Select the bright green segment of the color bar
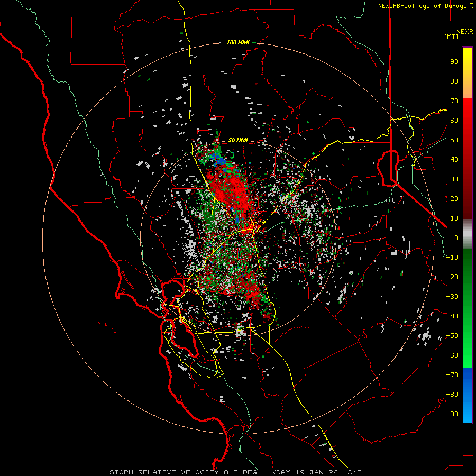 tap(467, 337)
